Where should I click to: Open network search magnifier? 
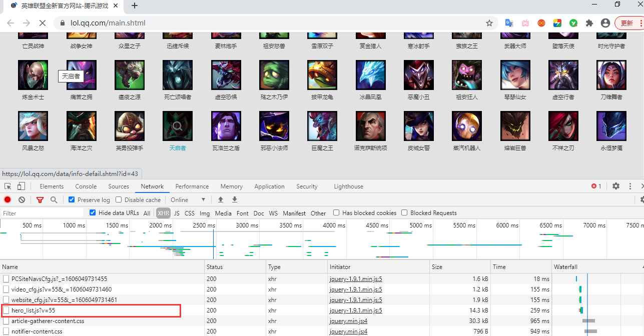click(54, 199)
